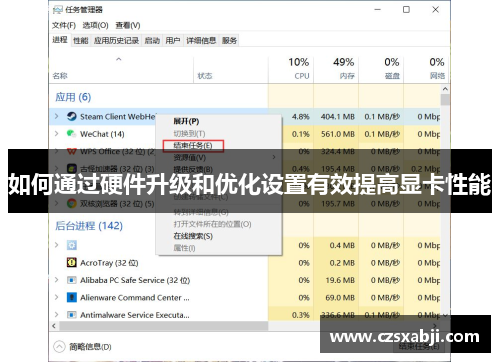
Task: Sort by the 状态 column header
Action: [231, 69]
